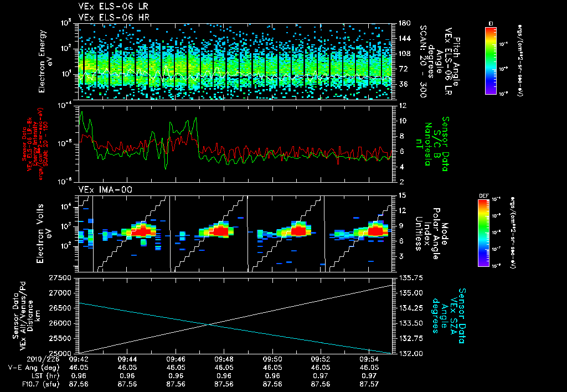Click the "V-E Ang (deg)" row label
This screenshot has width=567, height=392.
click(34, 368)
